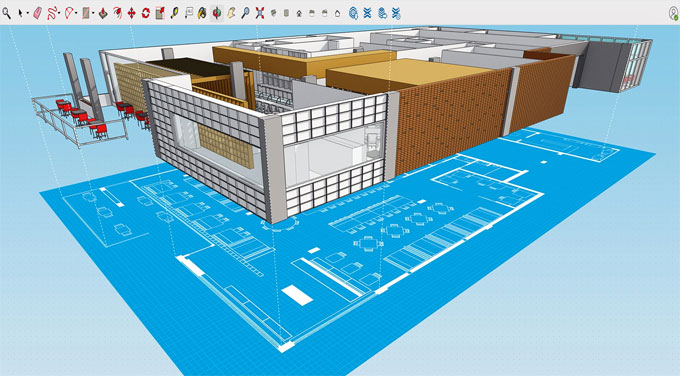Expand the line tools dropdown arrow

59,13
